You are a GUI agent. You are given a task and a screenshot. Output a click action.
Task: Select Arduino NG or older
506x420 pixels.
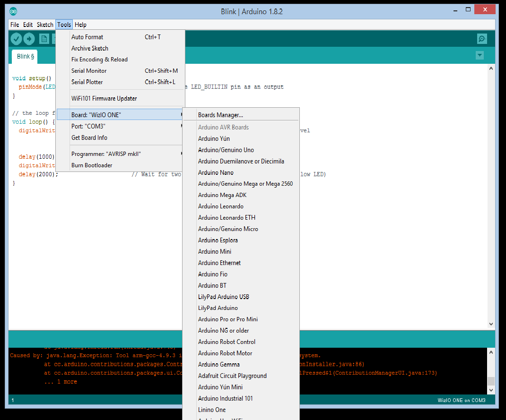[x=241, y=331]
